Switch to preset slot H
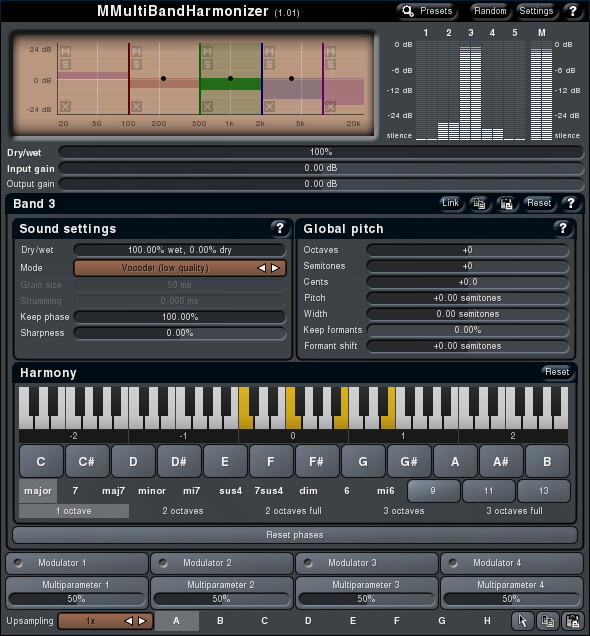The image size is (590, 636). click(487, 621)
